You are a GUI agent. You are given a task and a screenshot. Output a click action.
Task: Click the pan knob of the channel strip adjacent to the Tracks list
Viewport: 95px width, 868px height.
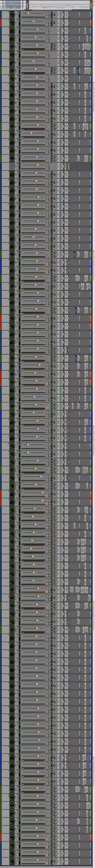pos(55,15)
